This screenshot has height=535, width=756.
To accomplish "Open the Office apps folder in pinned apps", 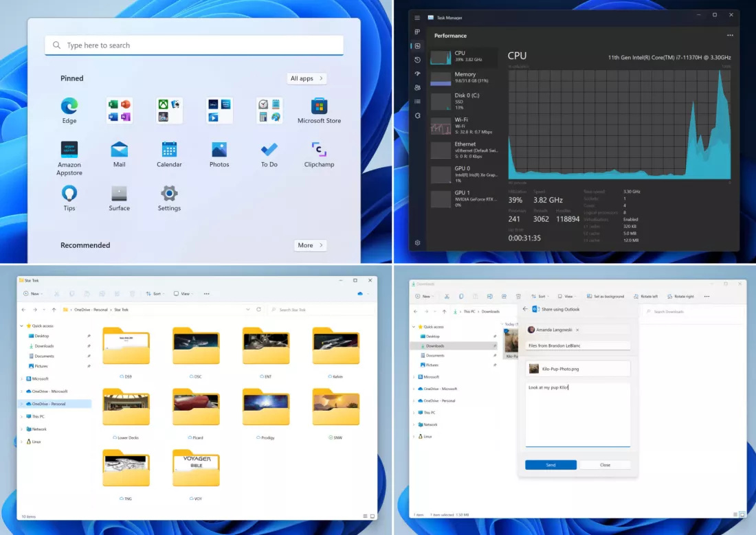I will (119, 111).
